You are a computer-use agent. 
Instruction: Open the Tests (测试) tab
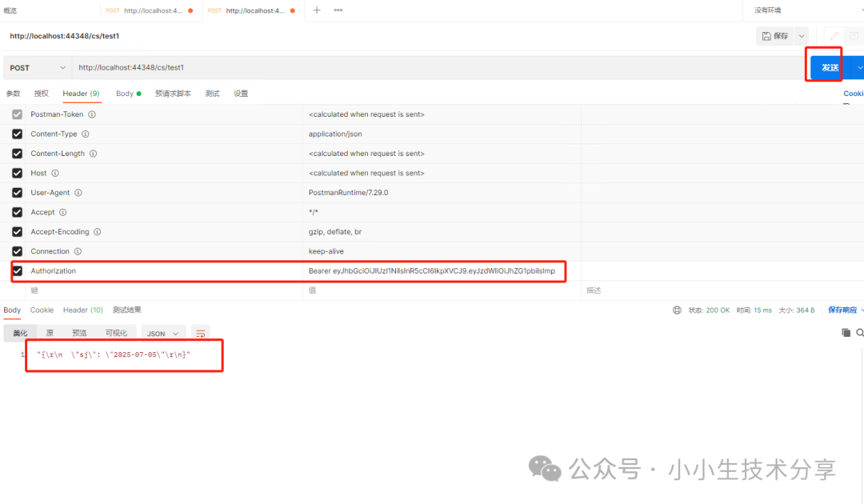[212, 94]
